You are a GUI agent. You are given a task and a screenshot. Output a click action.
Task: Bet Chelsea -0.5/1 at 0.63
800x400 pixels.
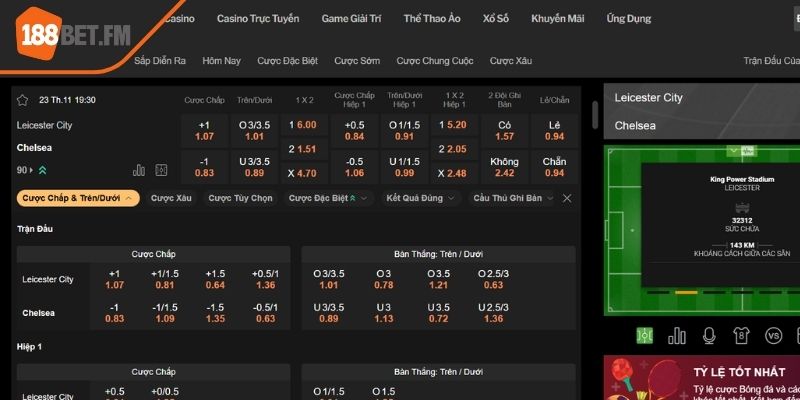click(265, 313)
